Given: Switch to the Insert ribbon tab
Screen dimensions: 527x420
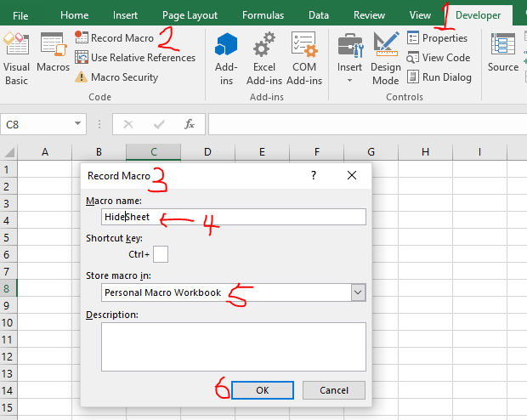Looking at the screenshot, I should click(x=125, y=15).
